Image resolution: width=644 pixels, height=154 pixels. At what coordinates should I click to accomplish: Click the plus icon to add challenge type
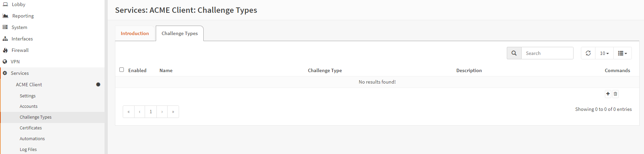point(608,94)
